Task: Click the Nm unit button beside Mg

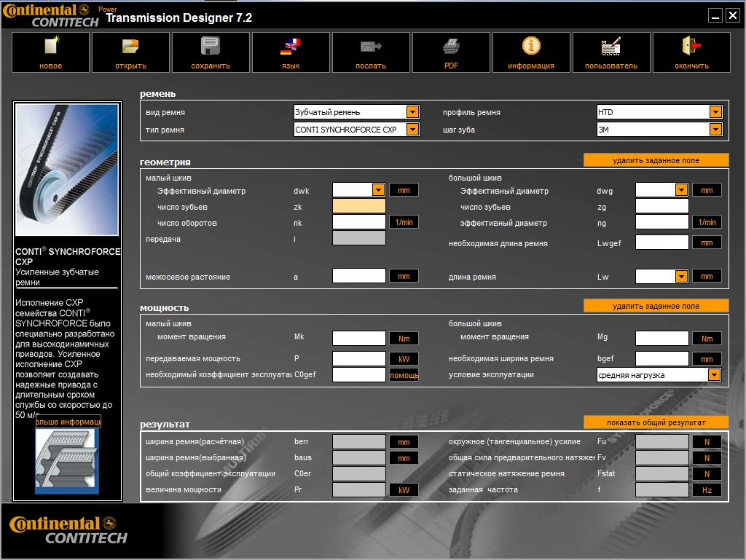Action: click(x=707, y=339)
